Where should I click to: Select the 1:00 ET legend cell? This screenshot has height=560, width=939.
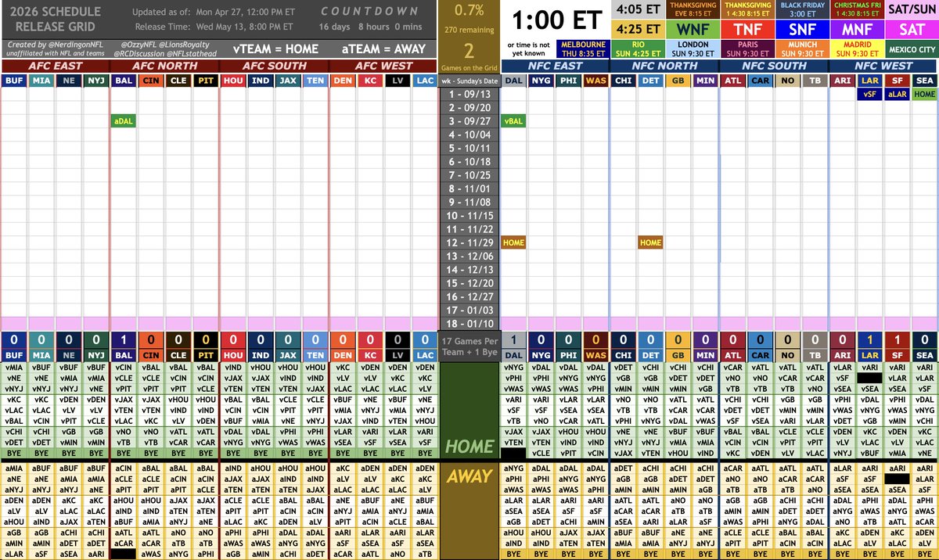click(x=555, y=19)
